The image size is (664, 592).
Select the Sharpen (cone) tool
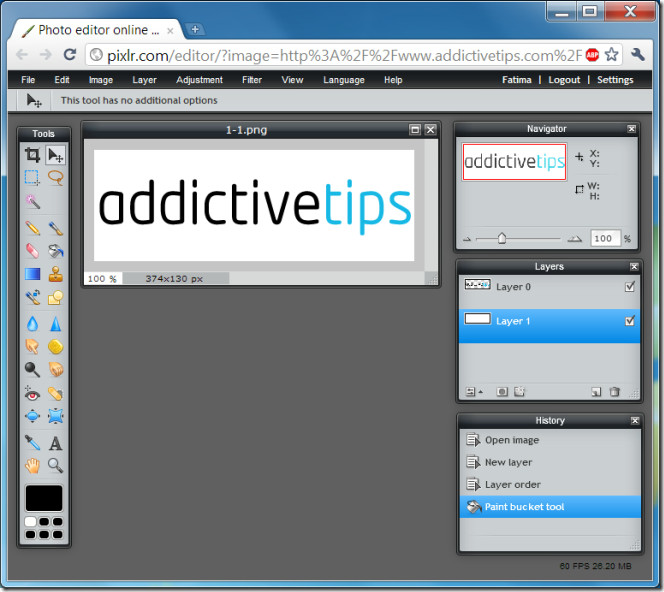pos(55,324)
